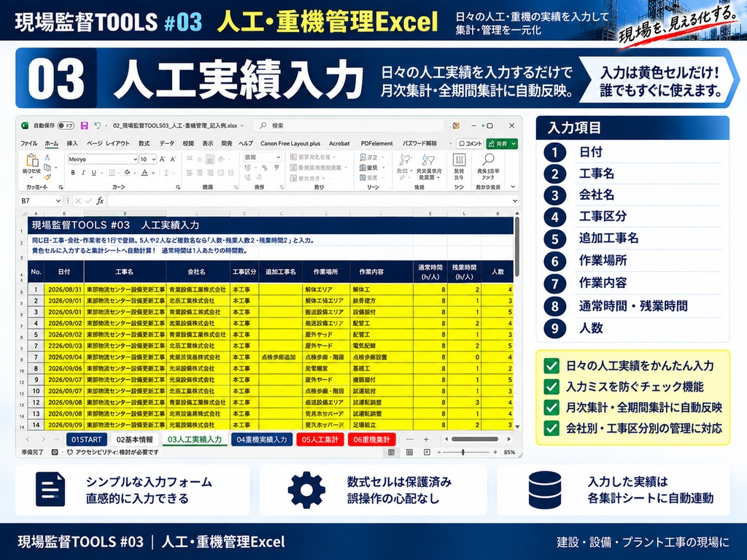
Task: Click the Insert Function fx icon
Action: [x=100, y=201]
